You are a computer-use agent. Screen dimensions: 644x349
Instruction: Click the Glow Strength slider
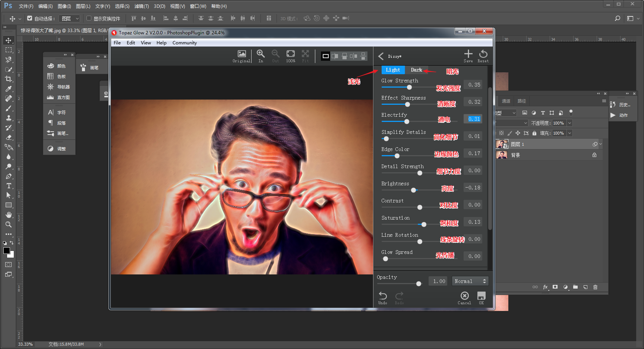click(420, 87)
